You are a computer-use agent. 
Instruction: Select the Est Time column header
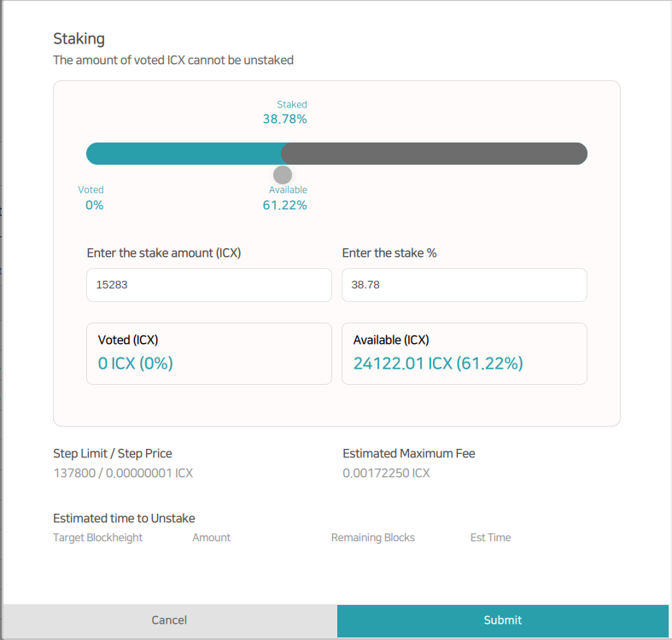coord(490,538)
